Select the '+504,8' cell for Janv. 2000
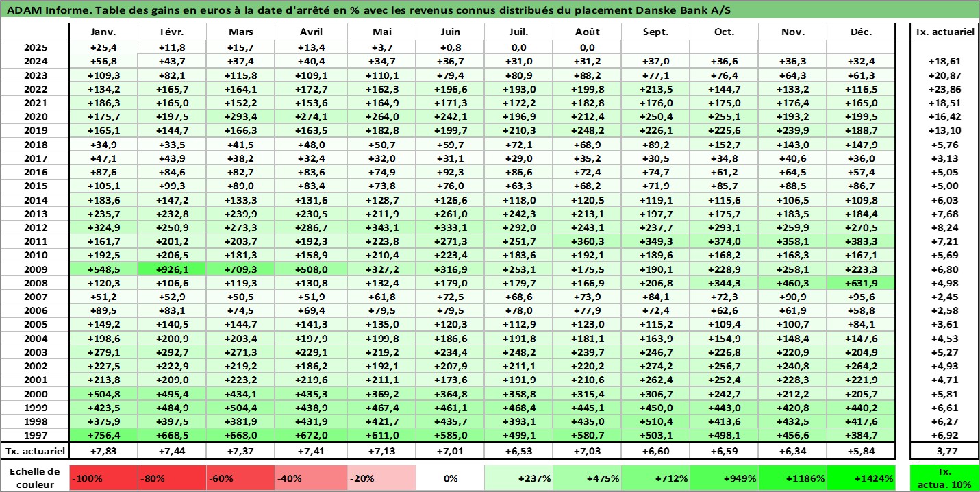 (104, 394)
